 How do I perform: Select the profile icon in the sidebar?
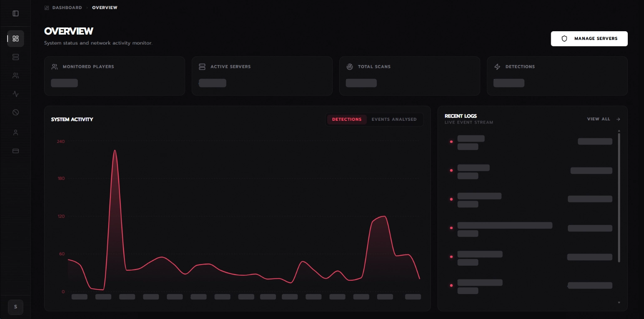pos(15,132)
